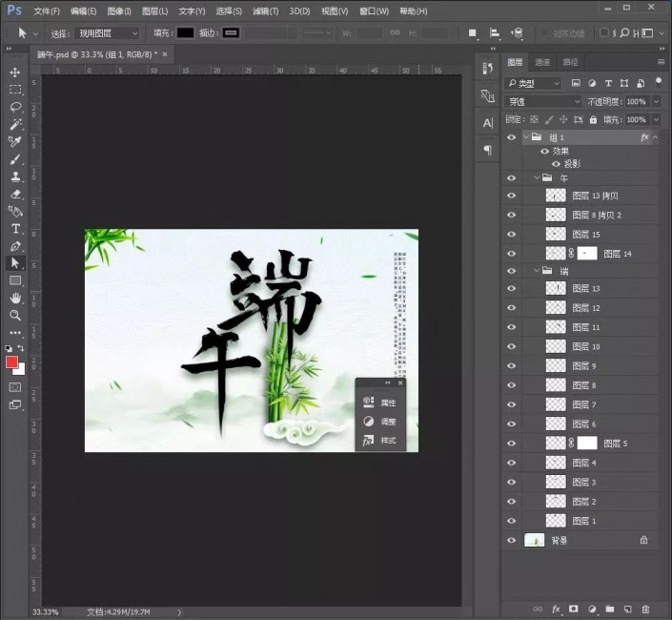The width and height of the screenshot is (672, 620).
Task: Open the 样式 panel button
Action: click(380, 440)
